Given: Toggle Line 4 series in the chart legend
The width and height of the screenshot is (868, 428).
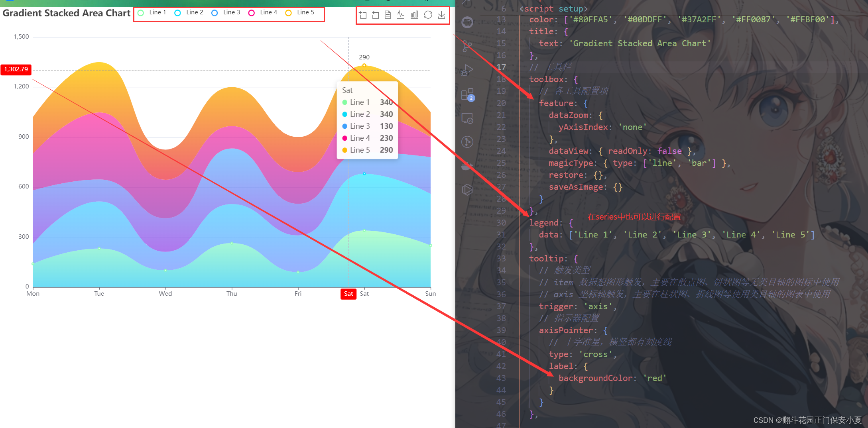Looking at the screenshot, I should point(263,13).
